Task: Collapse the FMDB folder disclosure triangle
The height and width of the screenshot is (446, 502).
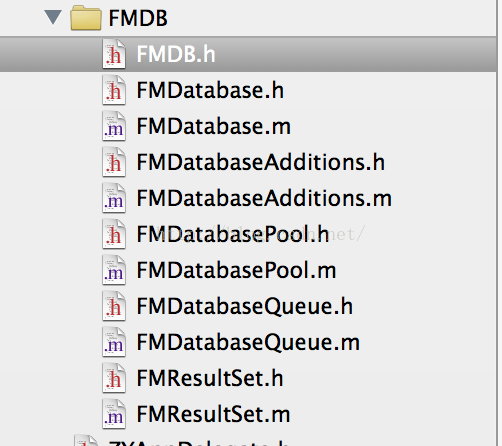Action: 53,17
